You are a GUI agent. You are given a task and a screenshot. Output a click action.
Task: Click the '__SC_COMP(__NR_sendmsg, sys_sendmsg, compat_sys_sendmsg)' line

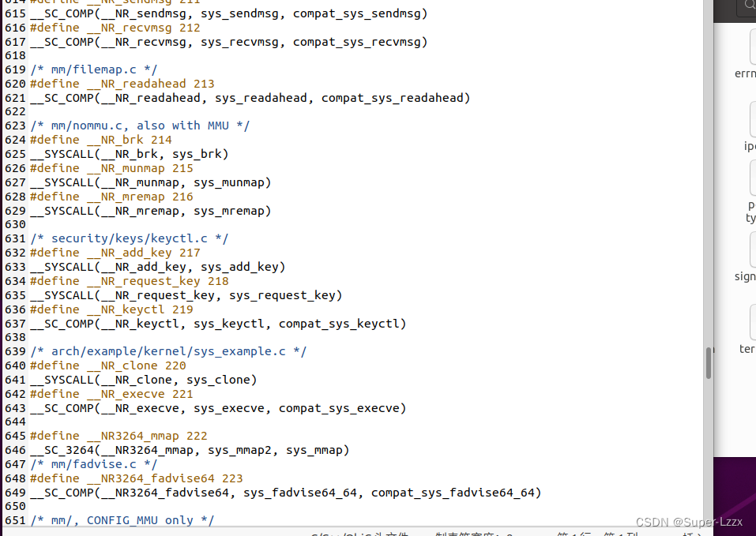pyautogui.click(x=228, y=13)
